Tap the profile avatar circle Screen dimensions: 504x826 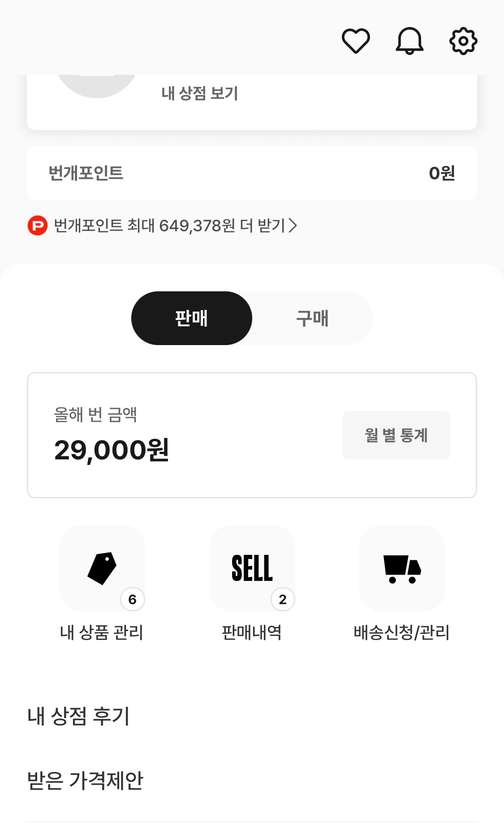pos(97,85)
